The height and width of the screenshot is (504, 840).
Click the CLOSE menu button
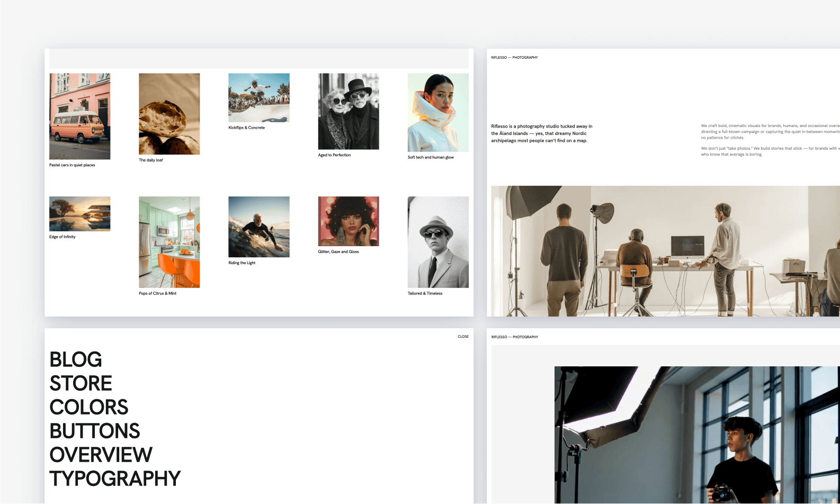(x=463, y=337)
